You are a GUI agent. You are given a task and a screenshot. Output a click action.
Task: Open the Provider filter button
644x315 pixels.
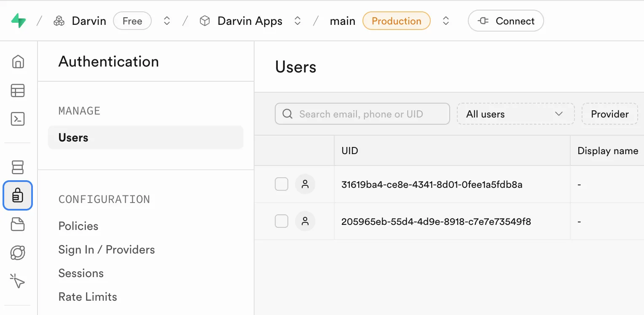pyautogui.click(x=609, y=114)
